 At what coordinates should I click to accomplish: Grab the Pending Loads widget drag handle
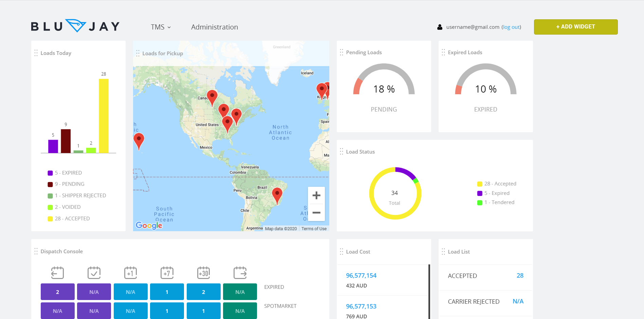(342, 52)
